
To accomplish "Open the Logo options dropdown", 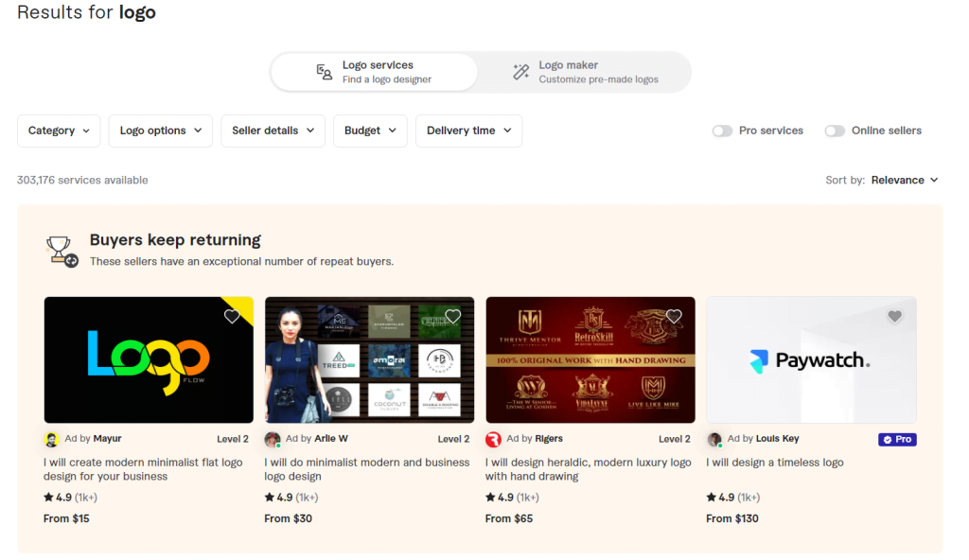I will click(160, 131).
